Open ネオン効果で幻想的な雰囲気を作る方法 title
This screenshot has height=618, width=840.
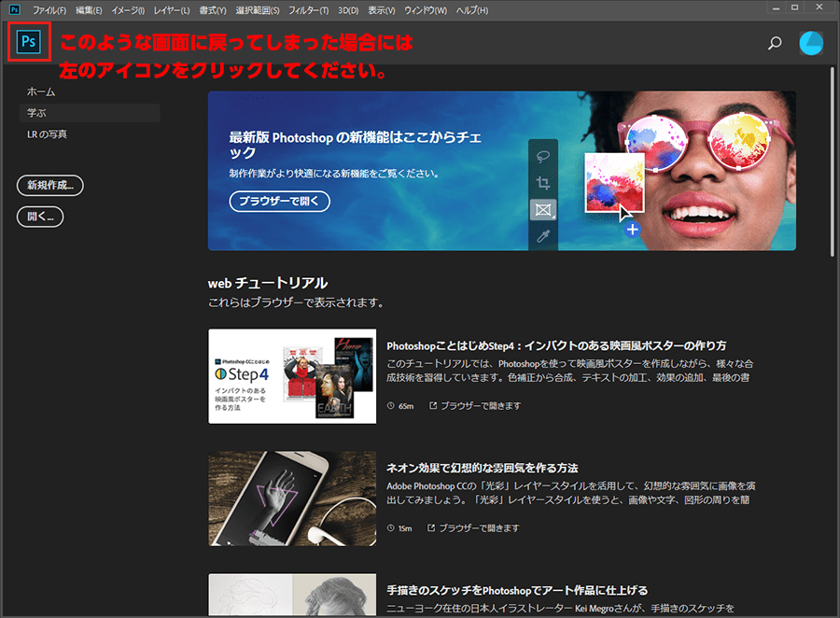point(483,468)
